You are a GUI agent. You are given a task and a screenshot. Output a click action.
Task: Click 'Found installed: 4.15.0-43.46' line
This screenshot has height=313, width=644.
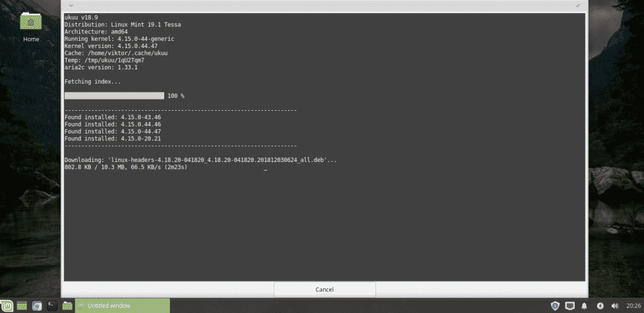tap(113, 117)
